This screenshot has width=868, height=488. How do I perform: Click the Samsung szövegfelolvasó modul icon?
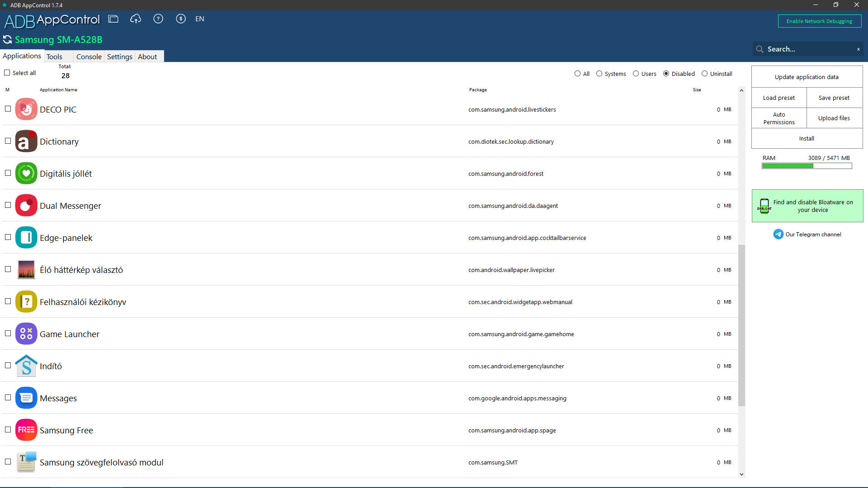pos(26,462)
